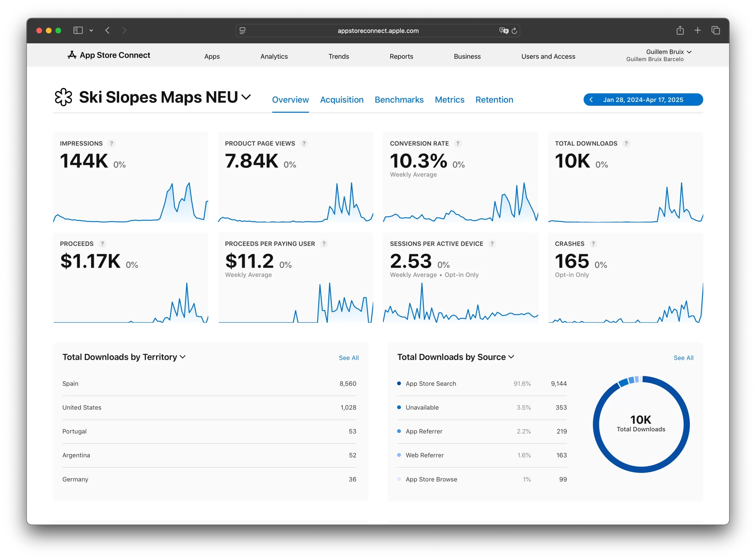This screenshot has height=560, width=756.
Task: Expand Total Downloads by Source dropdown
Action: pos(456,357)
